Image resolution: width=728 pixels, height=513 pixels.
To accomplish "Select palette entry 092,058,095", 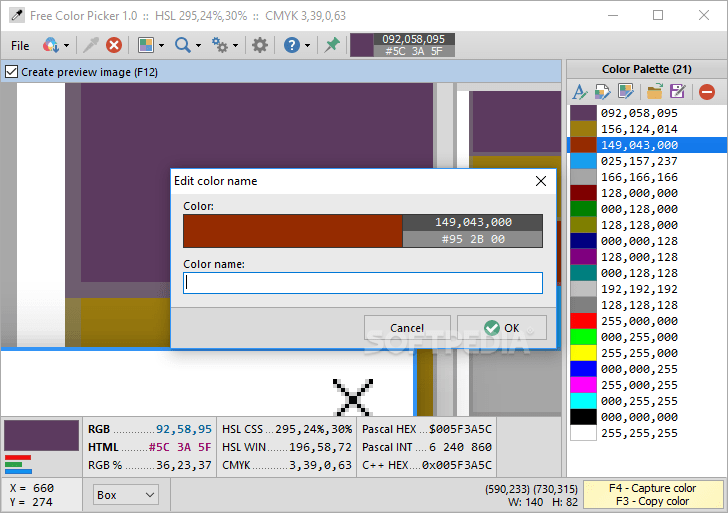I will pos(648,113).
